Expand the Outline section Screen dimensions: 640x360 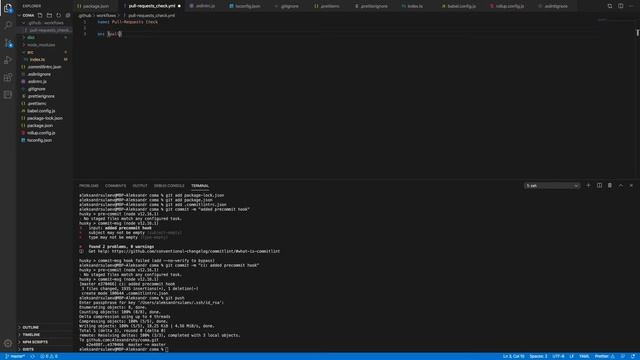pos(31,327)
